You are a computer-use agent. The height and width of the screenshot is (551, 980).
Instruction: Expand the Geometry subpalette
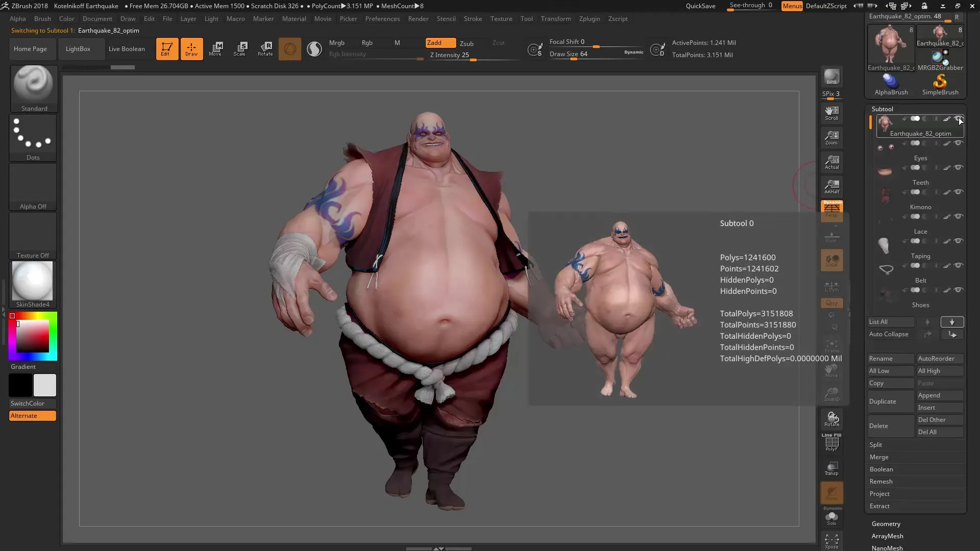click(x=886, y=524)
